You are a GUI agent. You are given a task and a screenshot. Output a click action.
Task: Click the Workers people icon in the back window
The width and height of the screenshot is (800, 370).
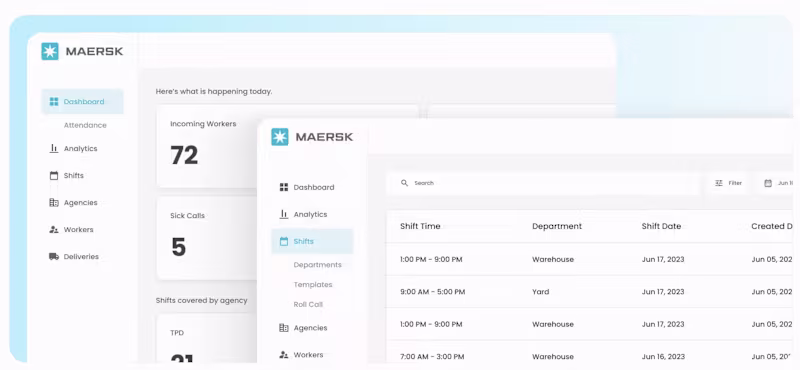click(54, 230)
